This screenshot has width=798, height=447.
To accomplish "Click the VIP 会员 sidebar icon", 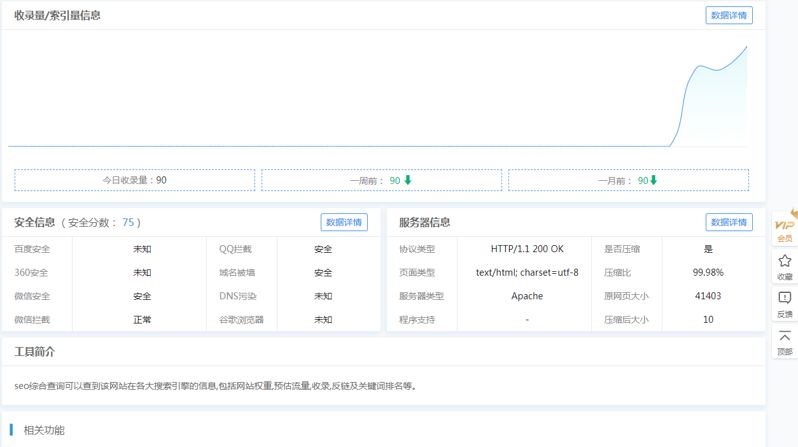I will [x=785, y=227].
